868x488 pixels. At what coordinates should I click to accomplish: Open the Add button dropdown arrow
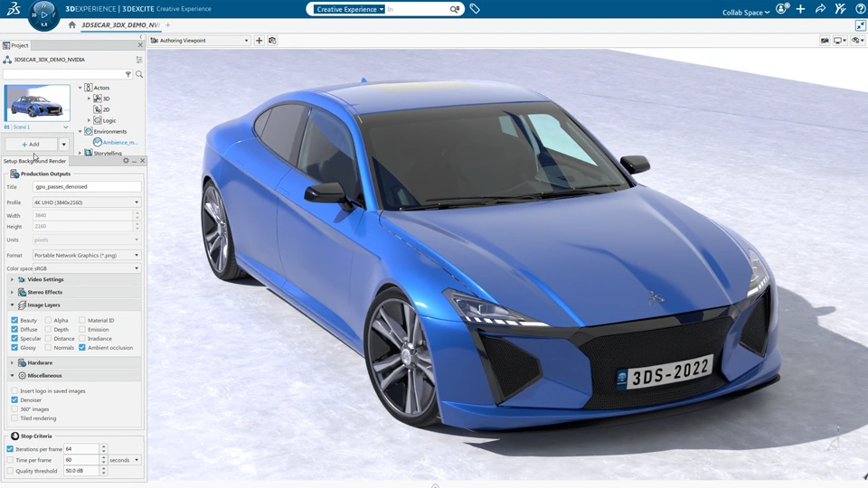63,145
